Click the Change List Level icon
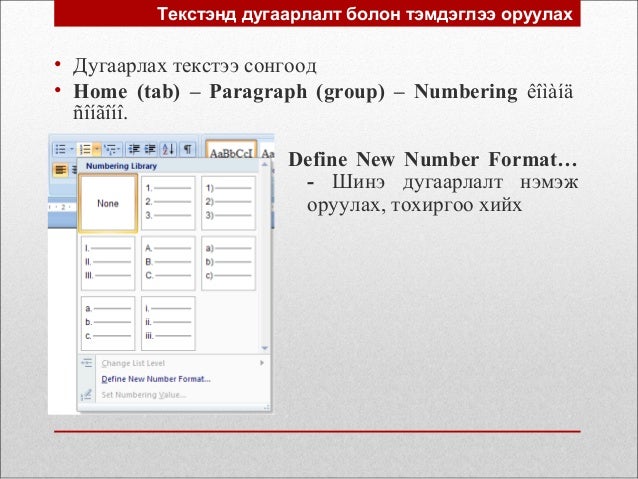The image size is (638, 479). [x=87, y=363]
